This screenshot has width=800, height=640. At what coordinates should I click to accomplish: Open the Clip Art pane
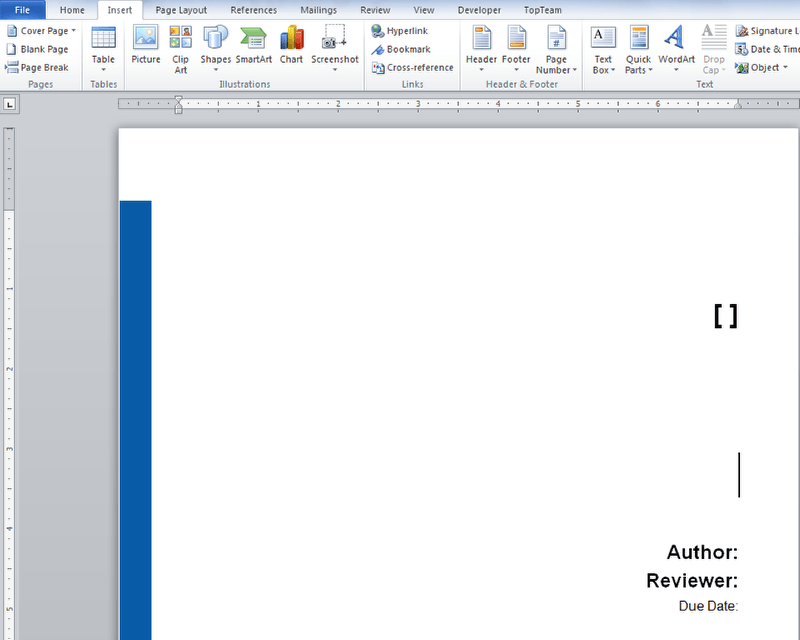click(180, 47)
